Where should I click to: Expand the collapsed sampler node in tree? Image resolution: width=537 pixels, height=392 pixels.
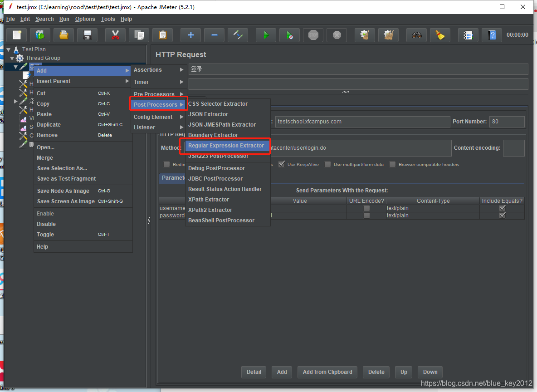pos(15,102)
